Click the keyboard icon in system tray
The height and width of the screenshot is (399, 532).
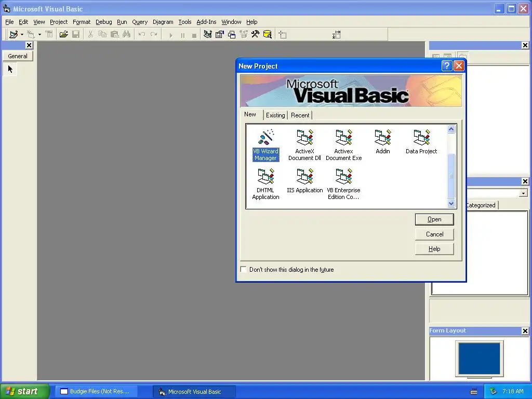474,392
